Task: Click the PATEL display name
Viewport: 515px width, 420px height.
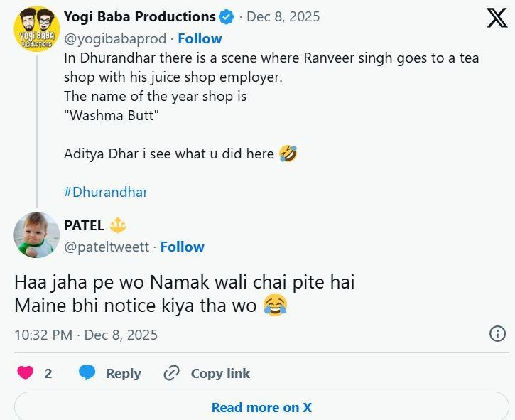Action: [84, 225]
